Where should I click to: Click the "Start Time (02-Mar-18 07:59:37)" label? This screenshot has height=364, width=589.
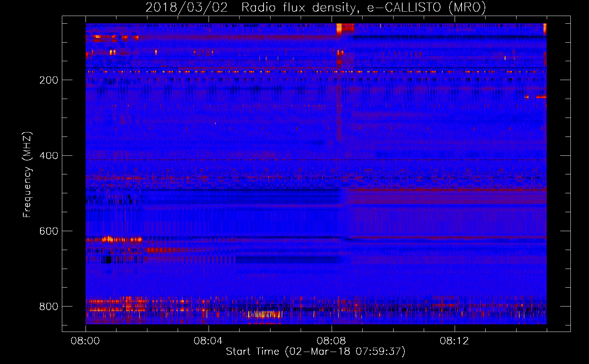[316, 352]
